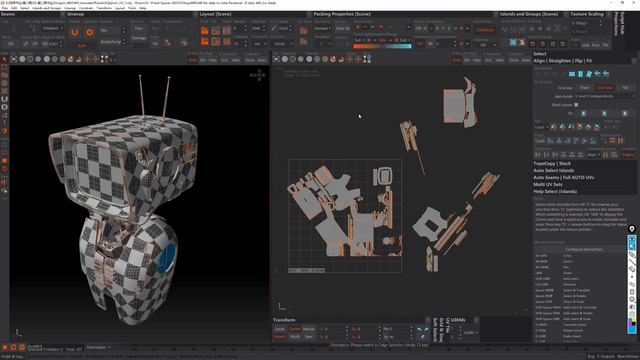Click the orange horizontal stack icon in the Align panel
The height and width of the screenshot is (360, 640).
click(612, 141)
